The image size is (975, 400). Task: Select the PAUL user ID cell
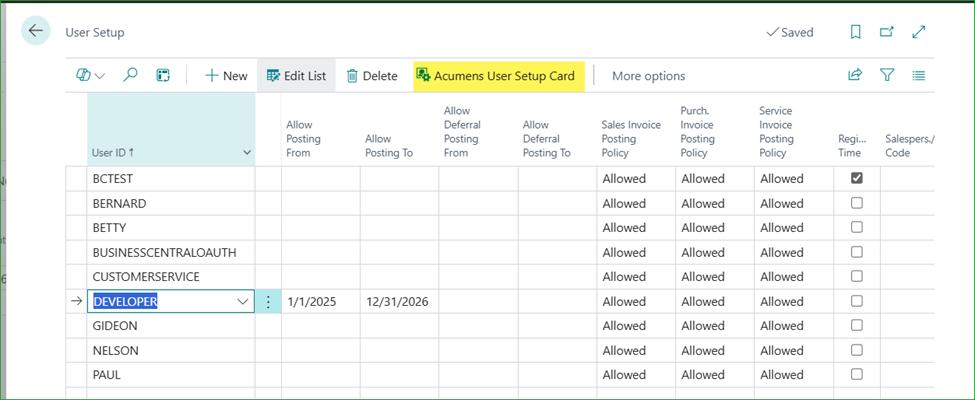pyautogui.click(x=171, y=375)
